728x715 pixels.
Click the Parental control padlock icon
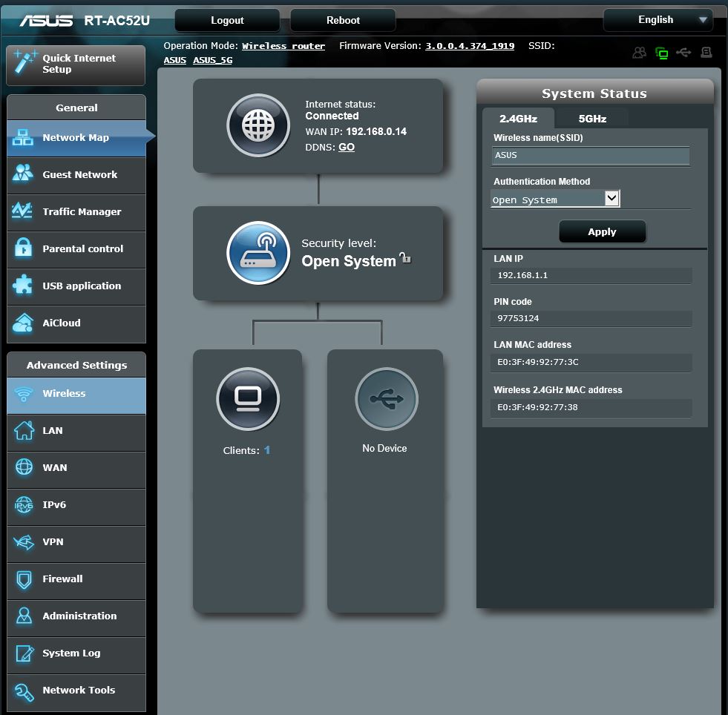[x=23, y=247]
